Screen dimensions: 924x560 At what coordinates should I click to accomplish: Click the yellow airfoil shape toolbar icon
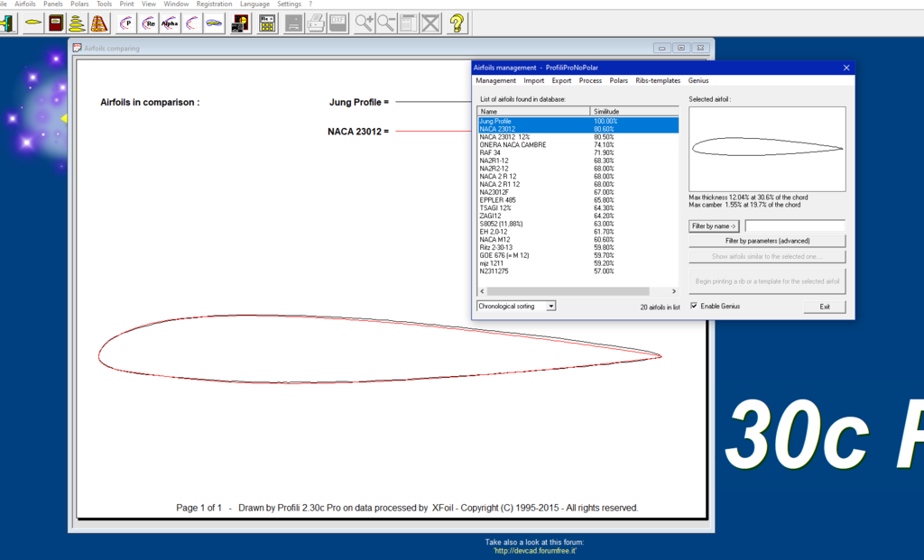pyautogui.click(x=33, y=23)
